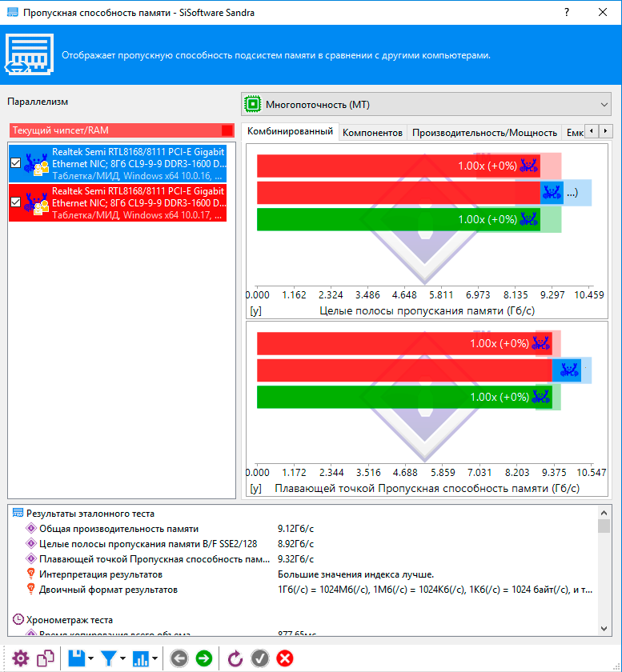Image resolution: width=622 pixels, height=672 pixels.
Task: Uncheck the second Realtek result on red row
Action: [x=16, y=202]
